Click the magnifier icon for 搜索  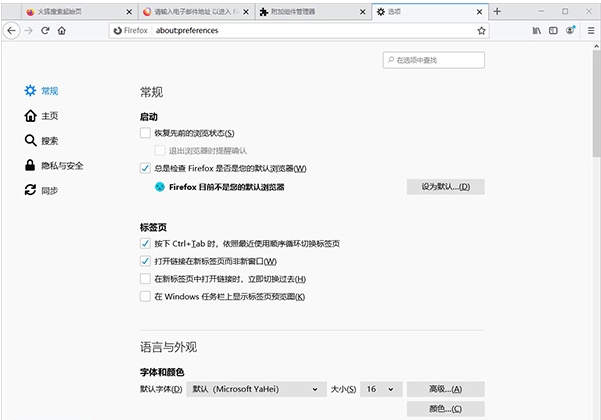pos(30,140)
